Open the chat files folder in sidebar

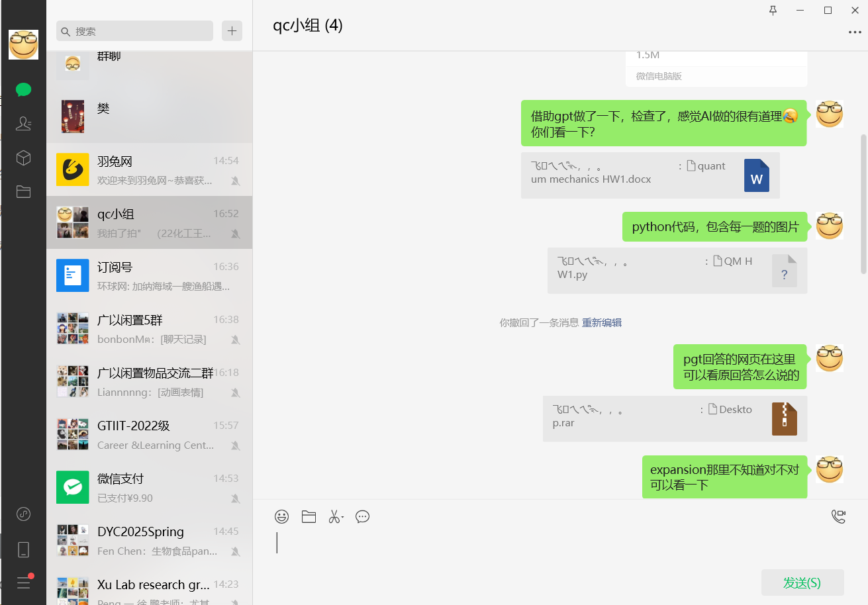click(x=24, y=192)
